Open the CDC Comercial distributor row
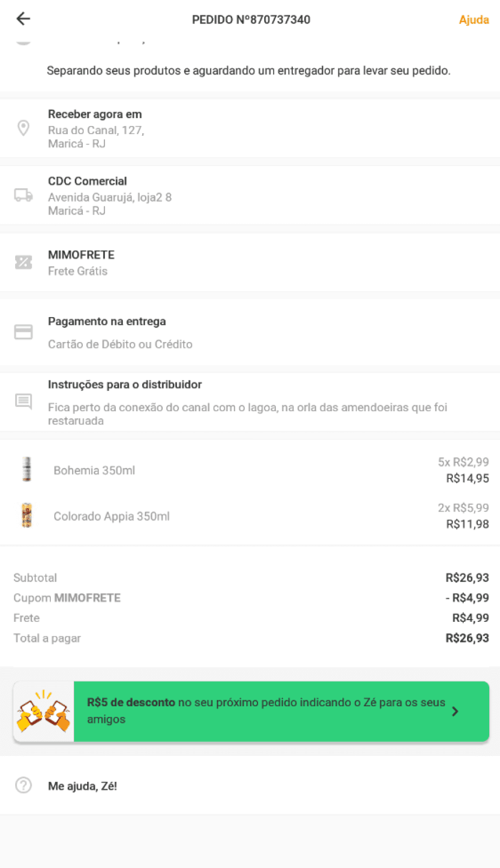This screenshot has width=500, height=868. pos(250,195)
